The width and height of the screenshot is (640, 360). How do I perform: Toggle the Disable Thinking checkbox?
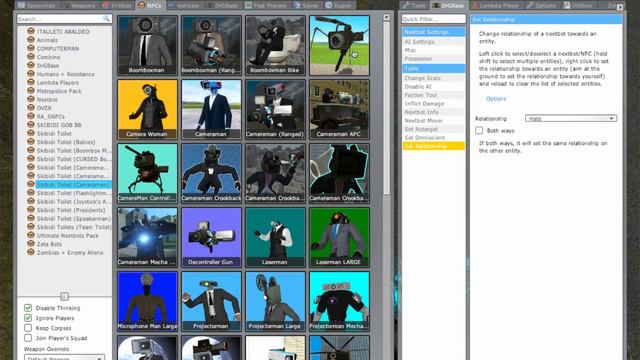coord(28,308)
